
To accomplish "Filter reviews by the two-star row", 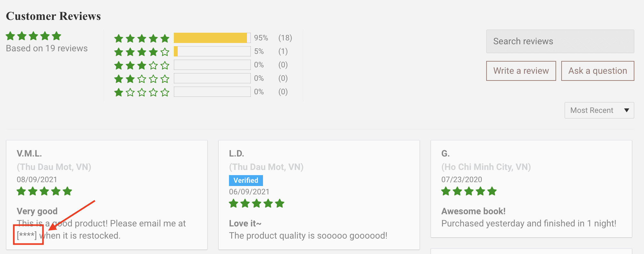I will tap(142, 79).
